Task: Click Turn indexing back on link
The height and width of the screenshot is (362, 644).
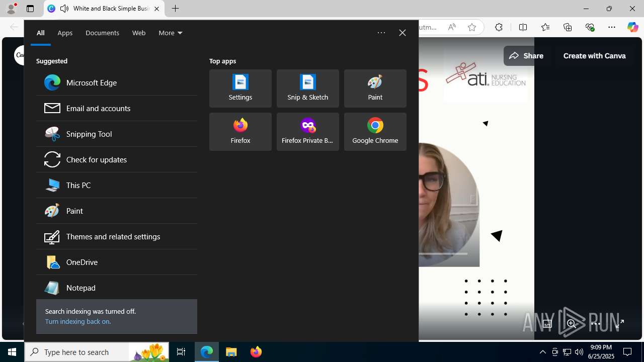Action: tap(78, 321)
